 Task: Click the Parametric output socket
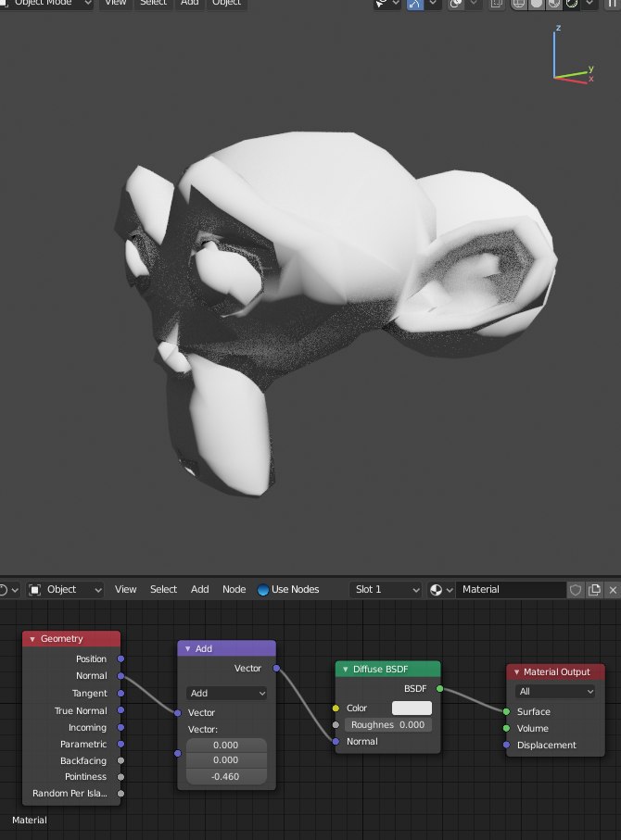click(x=120, y=744)
